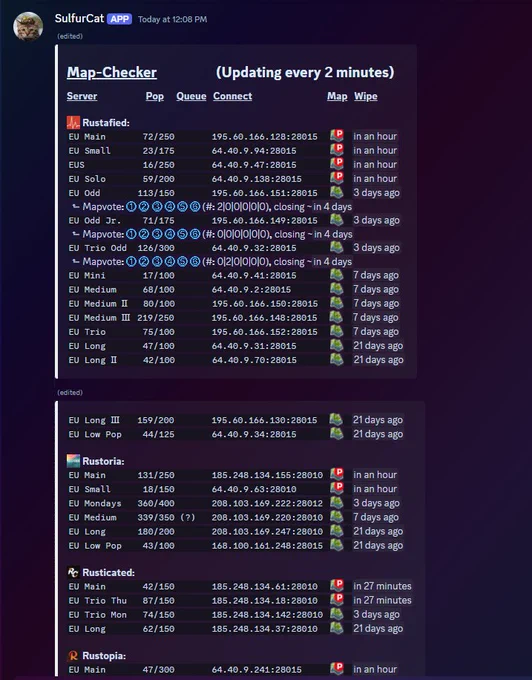This screenshot has width=532, height=680.
Task: Open SulfurCat's avatar profile picture
Action: [28, 27]
